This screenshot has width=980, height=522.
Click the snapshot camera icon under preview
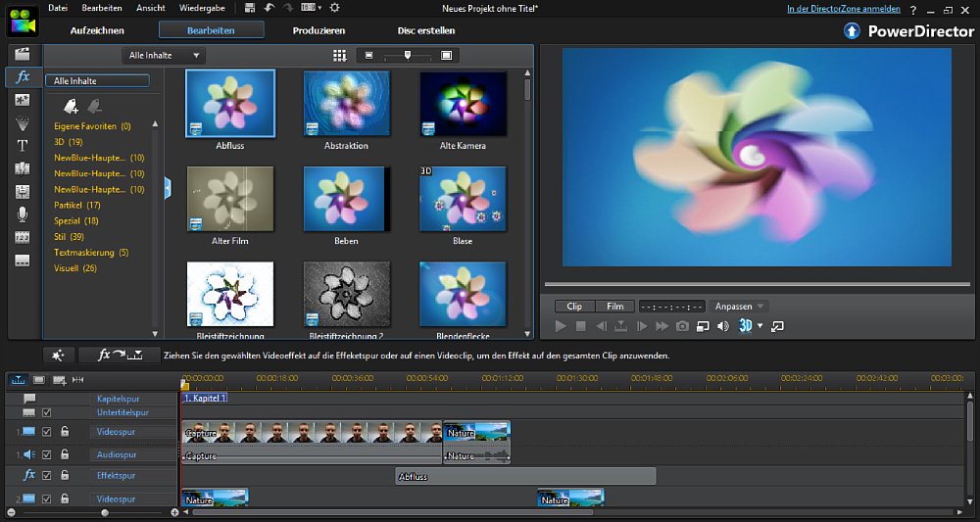(683, 326)
